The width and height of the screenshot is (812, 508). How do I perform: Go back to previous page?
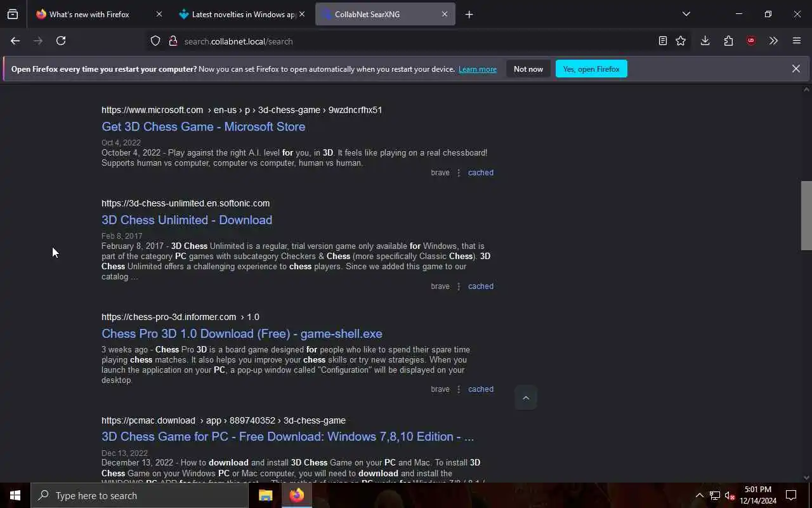(x=15, y=41)
